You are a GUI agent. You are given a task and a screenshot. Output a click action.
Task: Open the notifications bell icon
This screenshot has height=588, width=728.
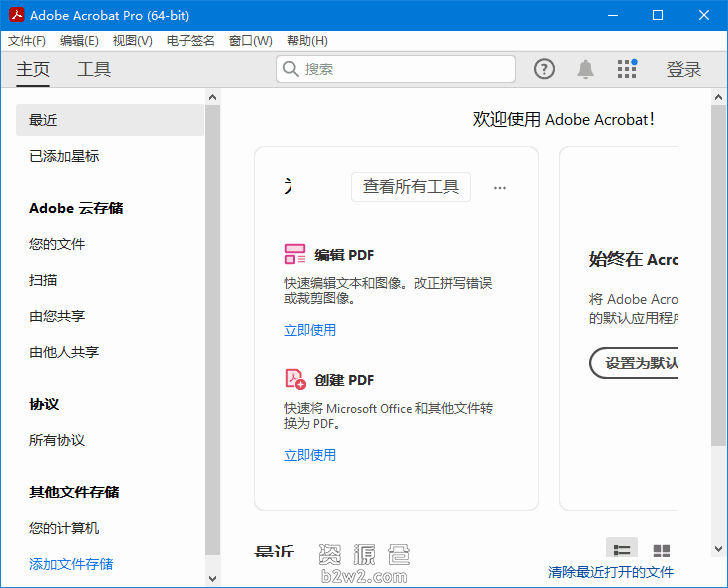point(586,69)
